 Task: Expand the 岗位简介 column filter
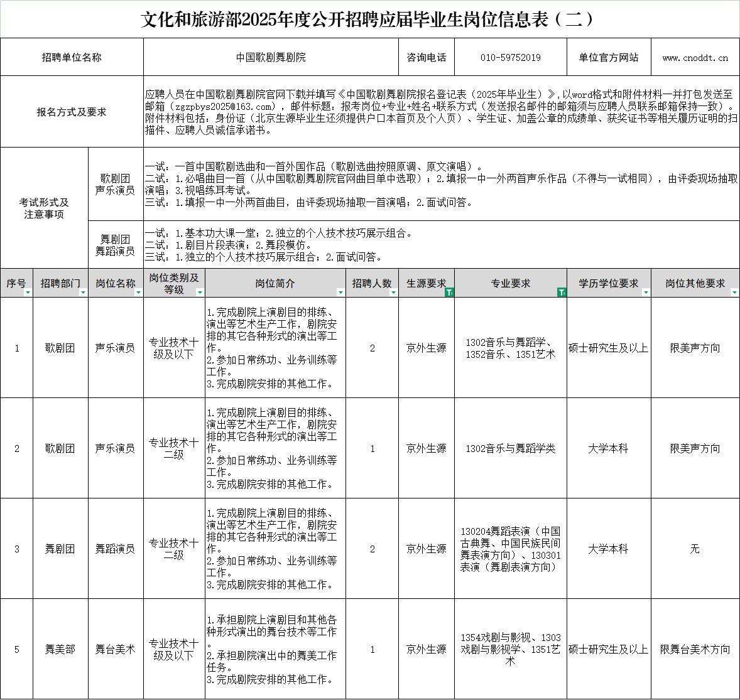340,293
